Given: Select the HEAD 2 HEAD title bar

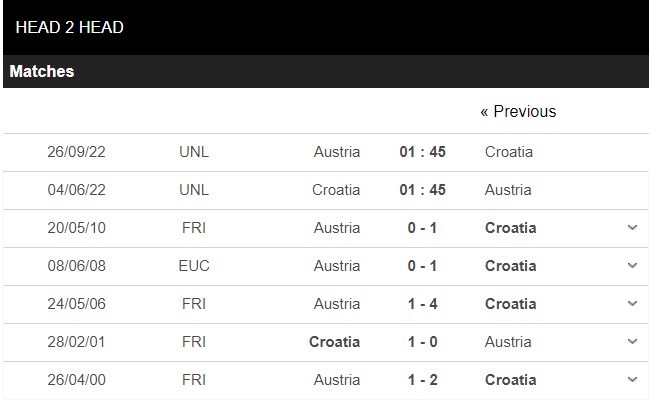Looking at the screenshot, I should pos(326,27).
